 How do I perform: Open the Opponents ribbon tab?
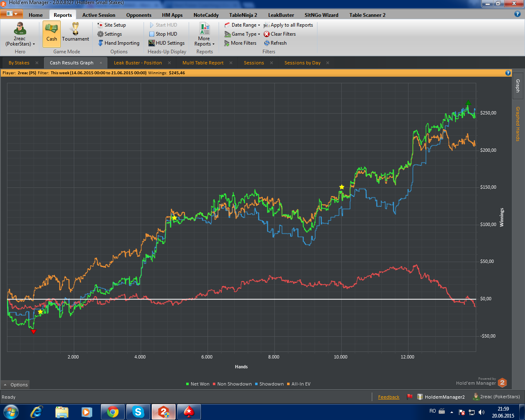(139, 15)
